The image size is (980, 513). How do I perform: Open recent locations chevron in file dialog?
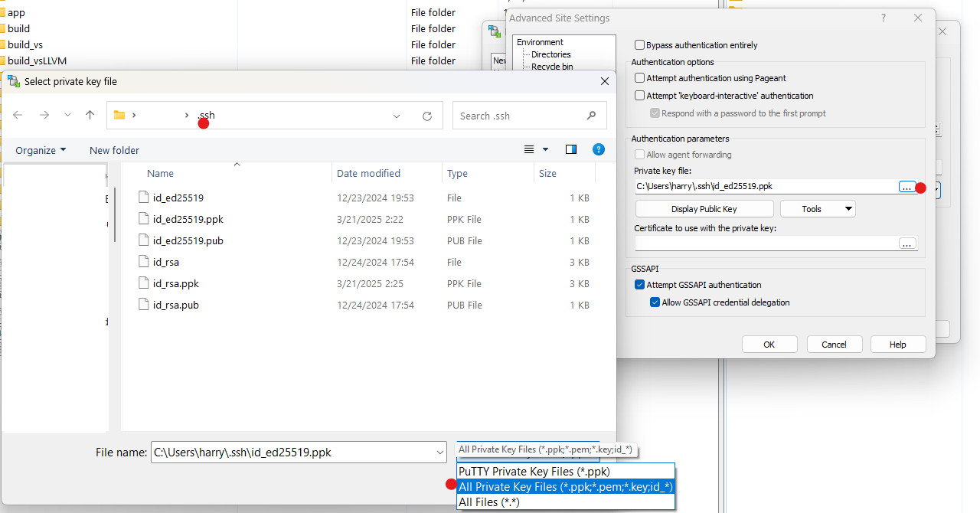coord(67,116)
